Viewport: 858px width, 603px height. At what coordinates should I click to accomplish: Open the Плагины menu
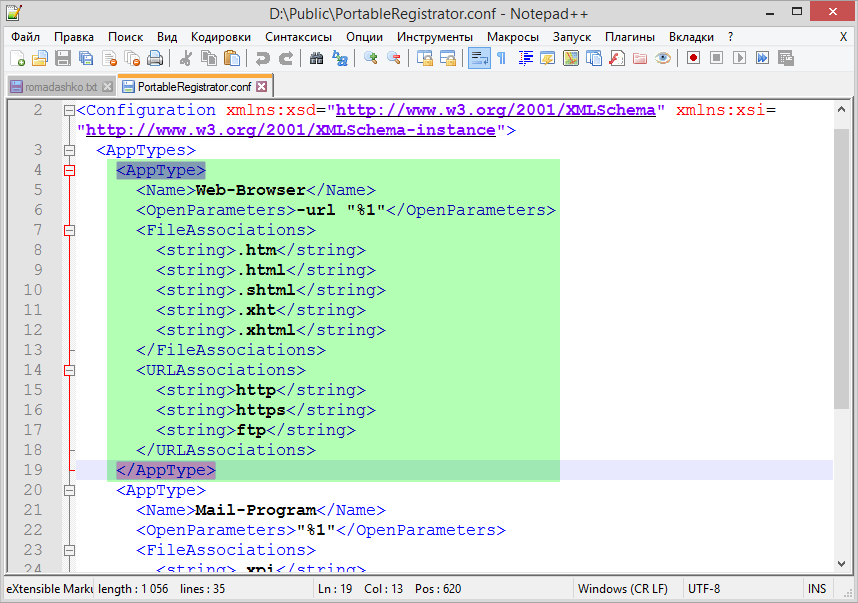(630, 37)
